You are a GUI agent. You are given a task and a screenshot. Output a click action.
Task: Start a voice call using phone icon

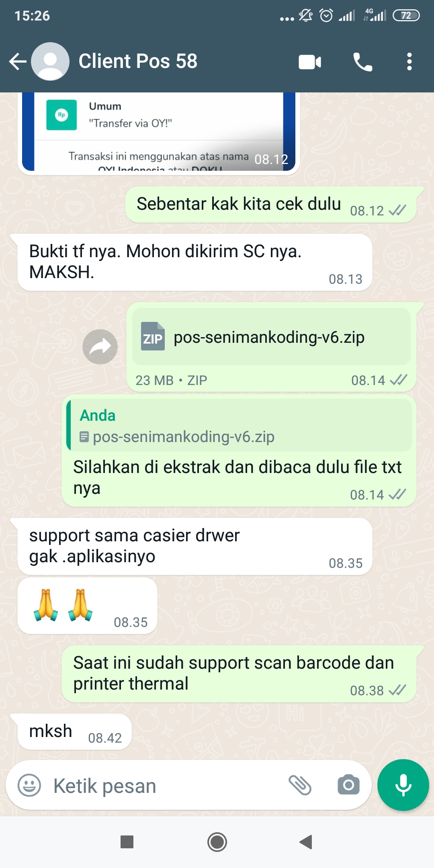pos(362,62)
